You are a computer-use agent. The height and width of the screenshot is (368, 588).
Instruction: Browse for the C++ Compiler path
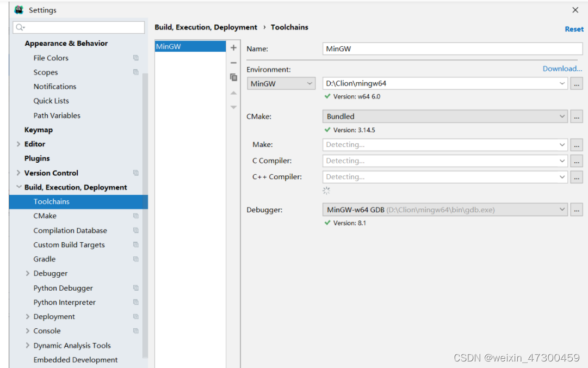coord(577,177)
